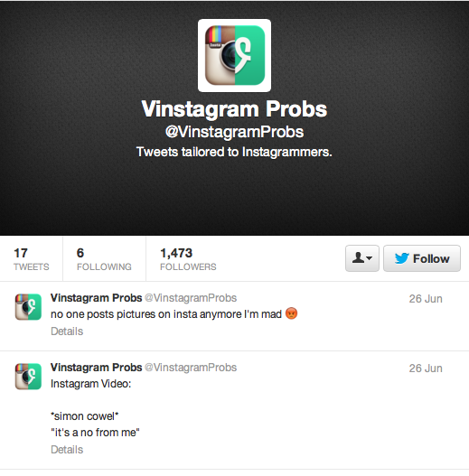Click the angry face emoji in tweet
The width and height of the screenshot is (469, 476).
pos(291,313)
